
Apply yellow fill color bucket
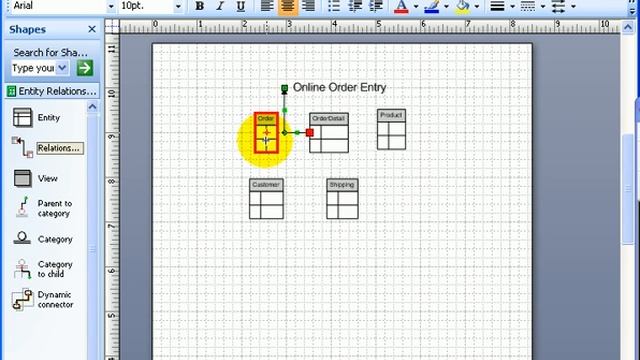click(x=462, y=6)
